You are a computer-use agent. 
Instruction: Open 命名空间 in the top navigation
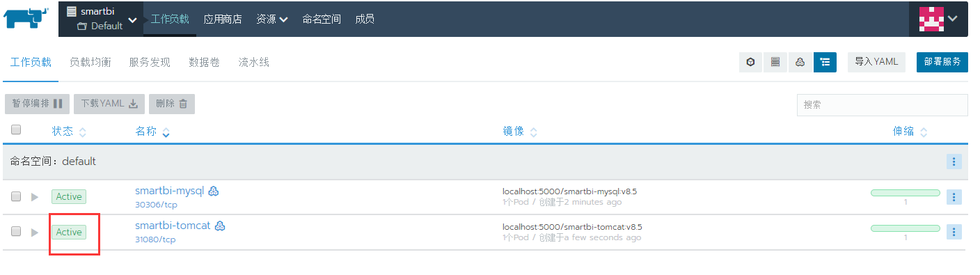click(322, 19)
